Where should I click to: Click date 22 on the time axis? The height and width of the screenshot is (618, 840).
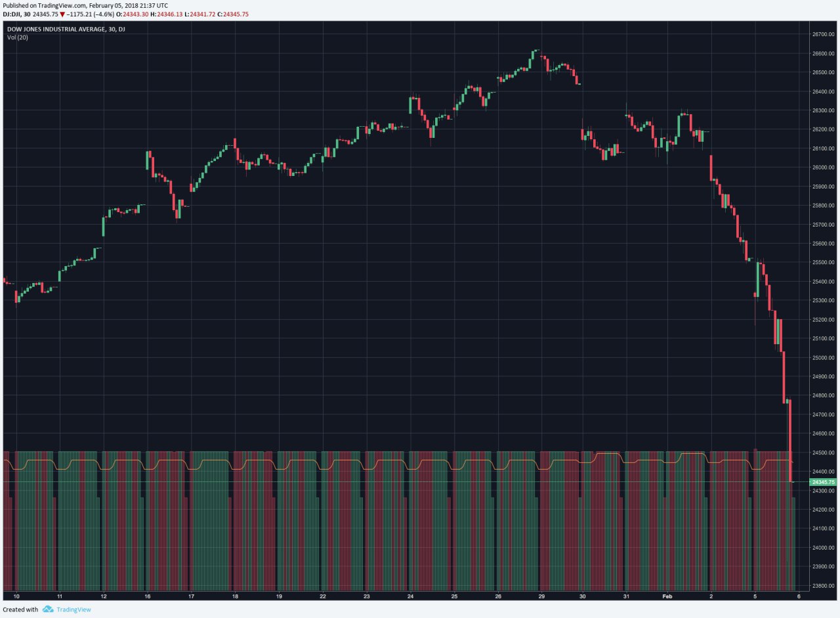click(x=322, y=596)
